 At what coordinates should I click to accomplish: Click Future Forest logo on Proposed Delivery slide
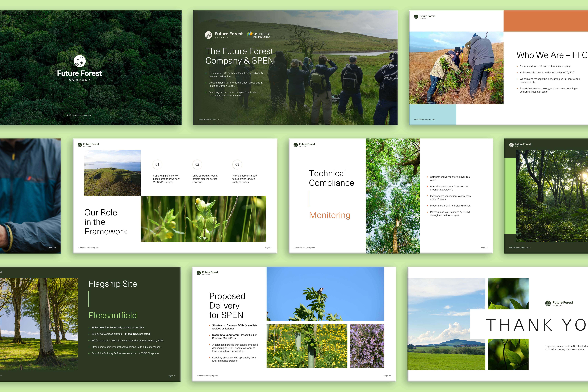pyautogui.click(x=207, y=273)
